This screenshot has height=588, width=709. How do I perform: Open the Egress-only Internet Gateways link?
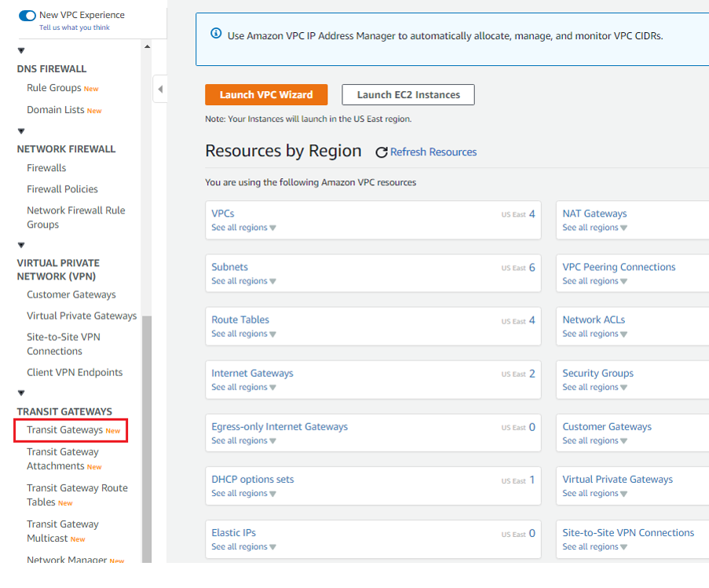280,426
